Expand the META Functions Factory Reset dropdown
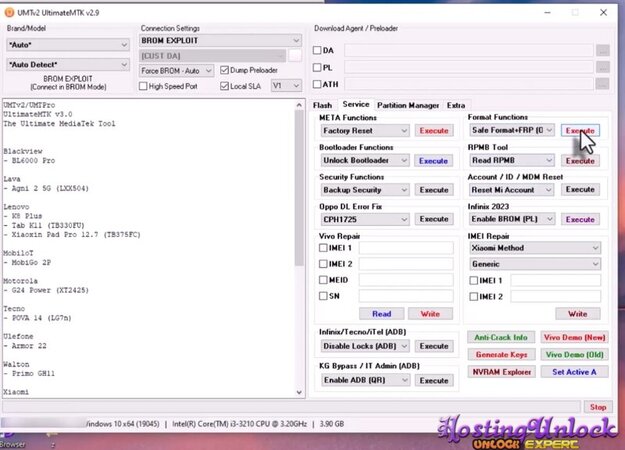This screenshot has width=625, height=450. 404,131
